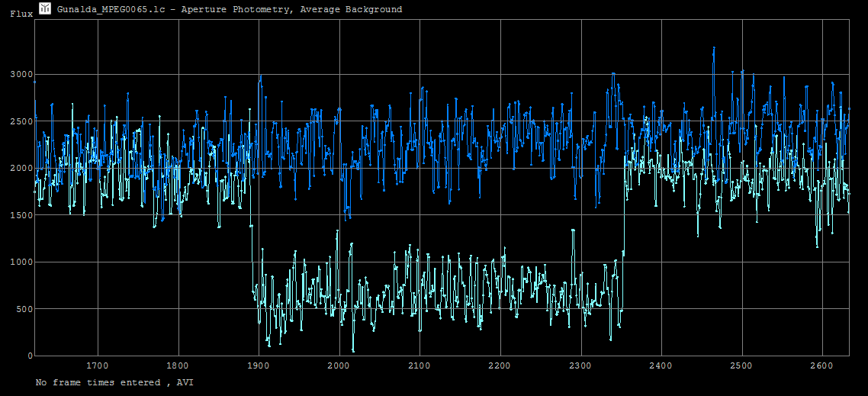
Task: Click the 0 flux axis value
Action: (30, 356)
